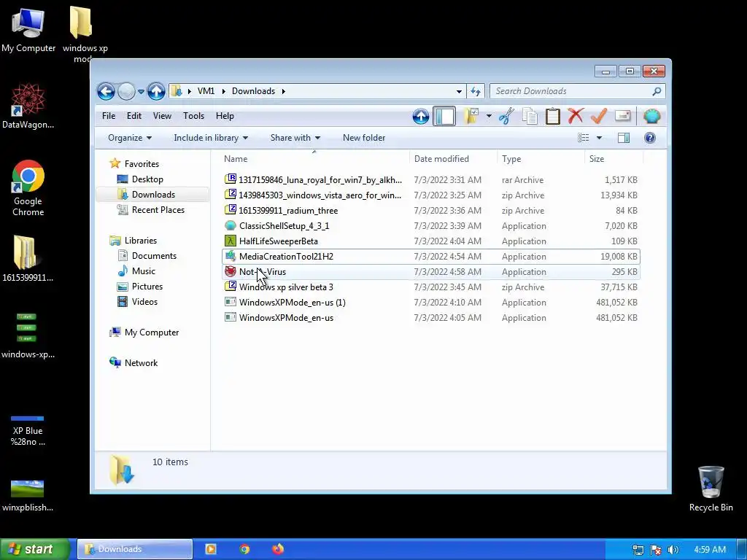The width and height of the screenshot is (747, 560).
Task: Click the Chrome icon in taskbar
Action: (244, 549)
